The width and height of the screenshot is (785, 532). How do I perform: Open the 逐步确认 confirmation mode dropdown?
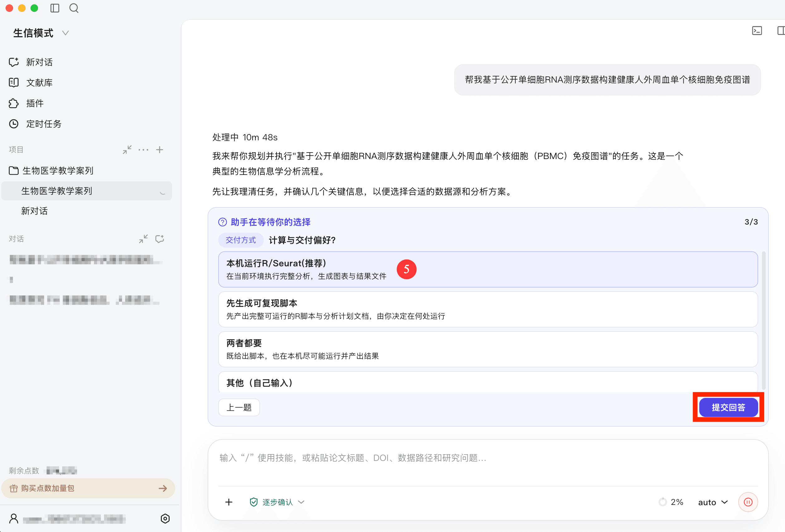[277, 502]
